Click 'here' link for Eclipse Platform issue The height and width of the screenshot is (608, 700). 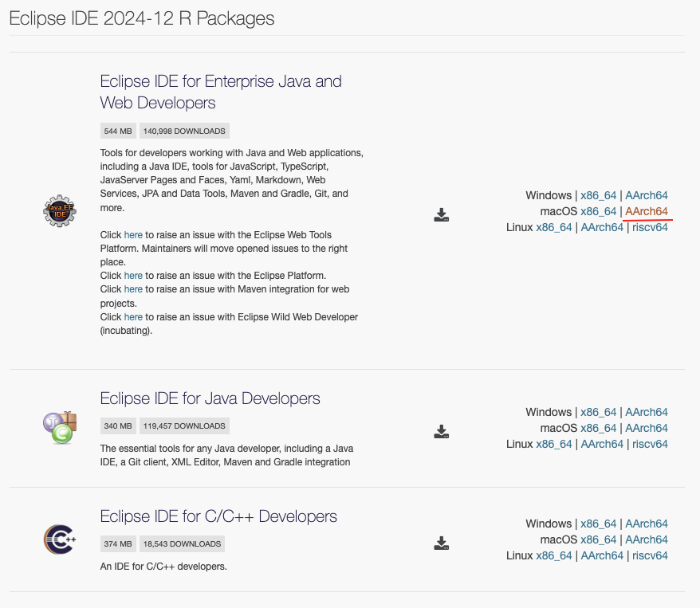tap(133, 276)
